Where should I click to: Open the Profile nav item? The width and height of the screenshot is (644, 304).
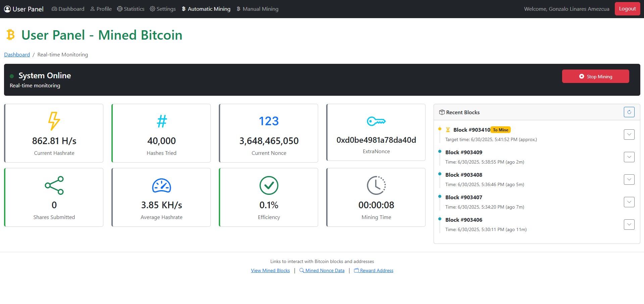(101, 9)
